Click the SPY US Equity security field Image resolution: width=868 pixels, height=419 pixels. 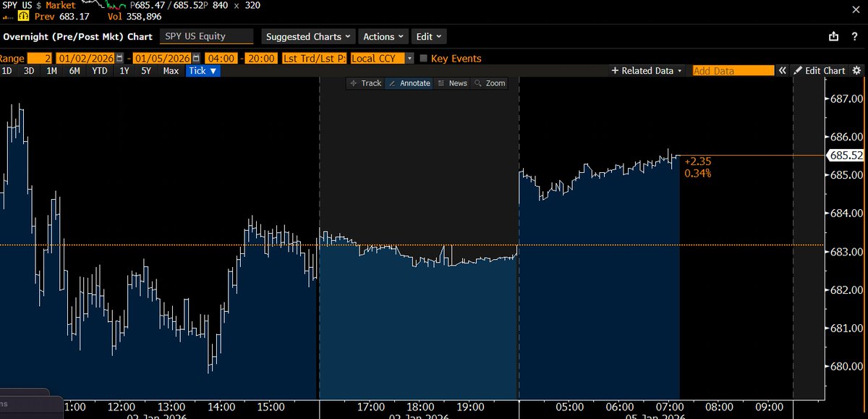[207, 36]
